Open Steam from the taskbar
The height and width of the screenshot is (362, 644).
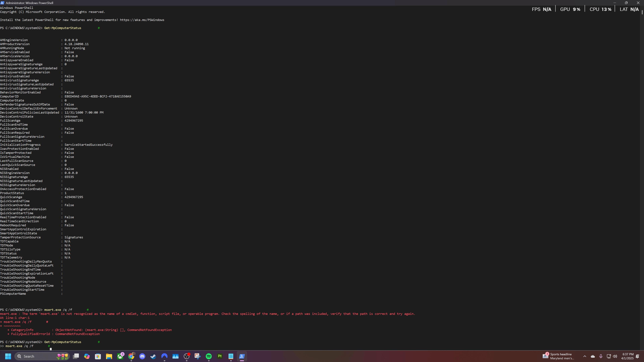(153, 356)
